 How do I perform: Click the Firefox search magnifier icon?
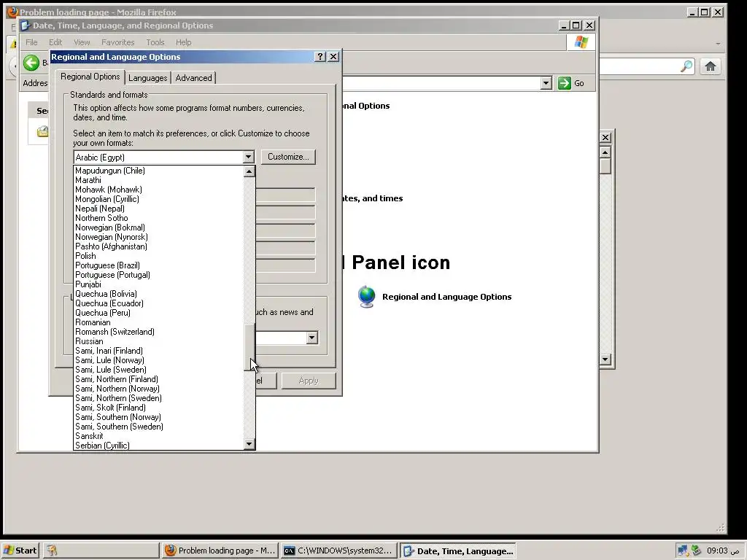click(686, 66)
